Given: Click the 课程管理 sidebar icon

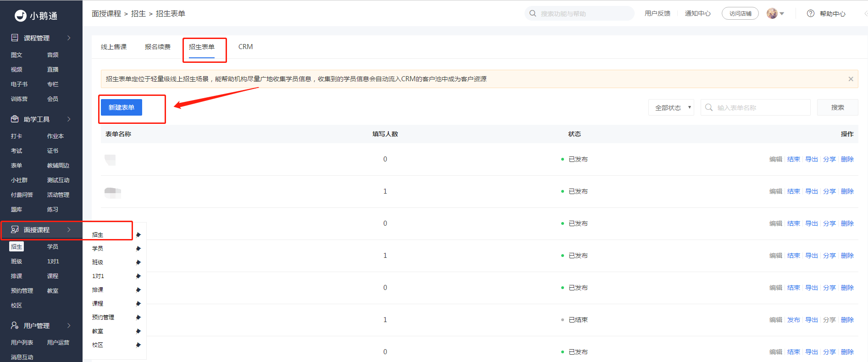Looking at the screenshot, I should (15, 38).
